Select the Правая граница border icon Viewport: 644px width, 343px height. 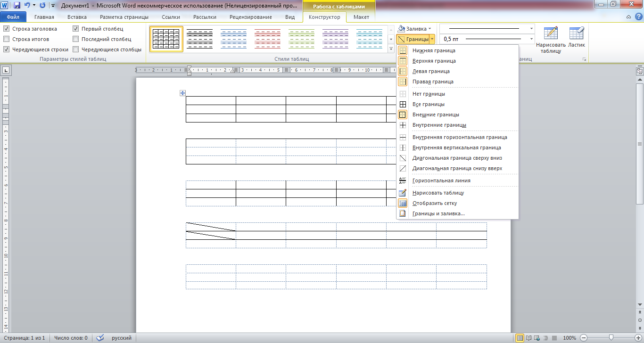403,82
